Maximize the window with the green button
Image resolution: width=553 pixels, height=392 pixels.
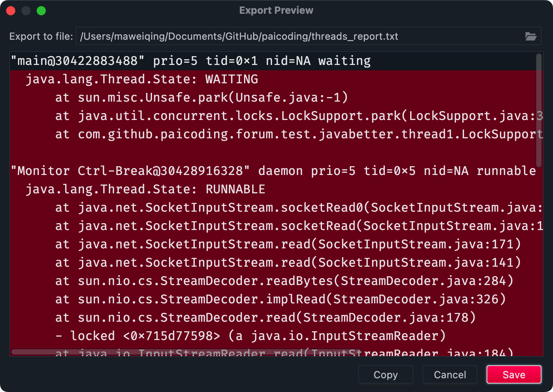tap(41, 11)
